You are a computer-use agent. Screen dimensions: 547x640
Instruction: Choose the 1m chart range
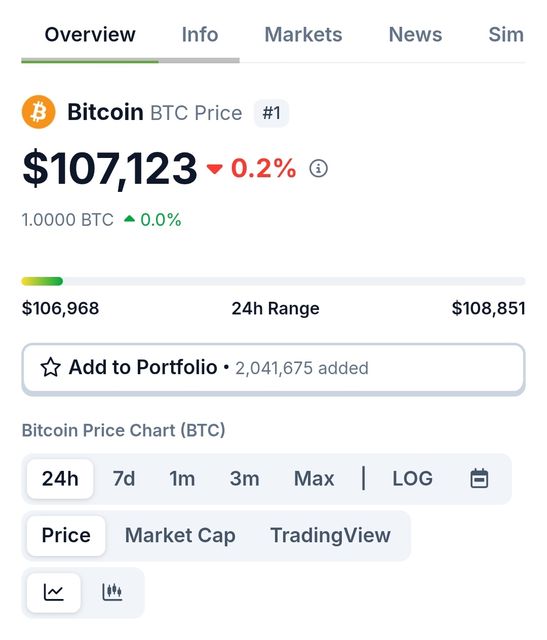182,478
